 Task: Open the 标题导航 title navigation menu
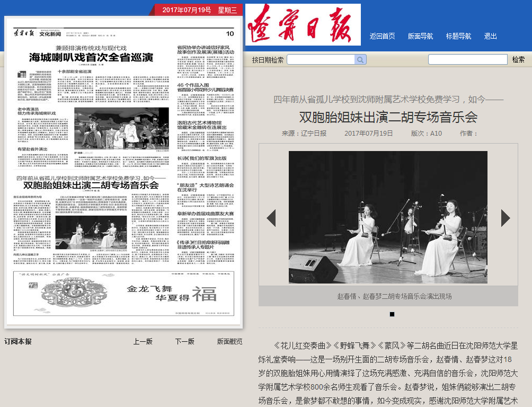pyautogui.click(x=458, y=36)
